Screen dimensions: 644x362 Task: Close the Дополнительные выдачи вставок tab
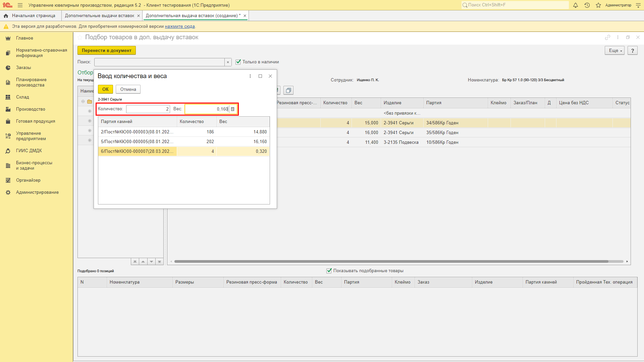click(x=139, y=16)
